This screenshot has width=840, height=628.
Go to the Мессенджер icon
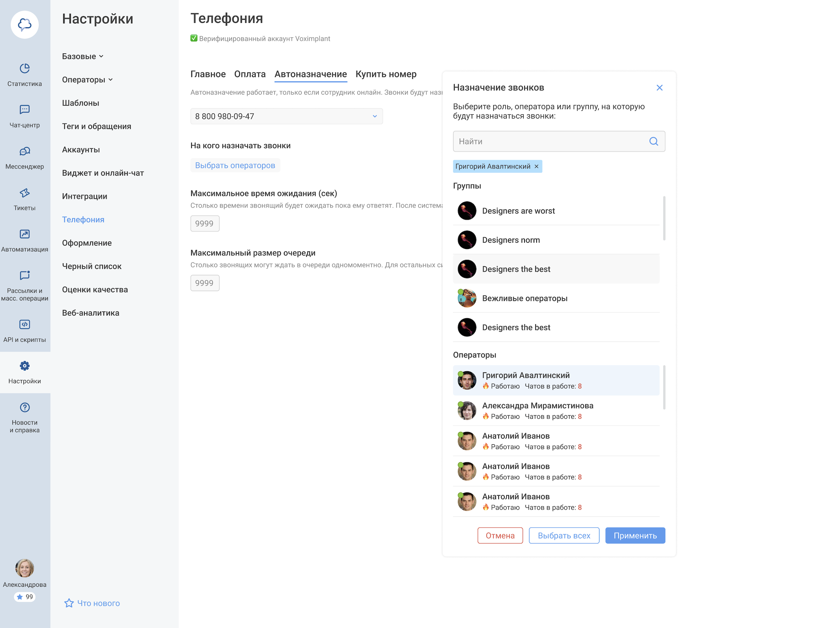click(25, 151)
